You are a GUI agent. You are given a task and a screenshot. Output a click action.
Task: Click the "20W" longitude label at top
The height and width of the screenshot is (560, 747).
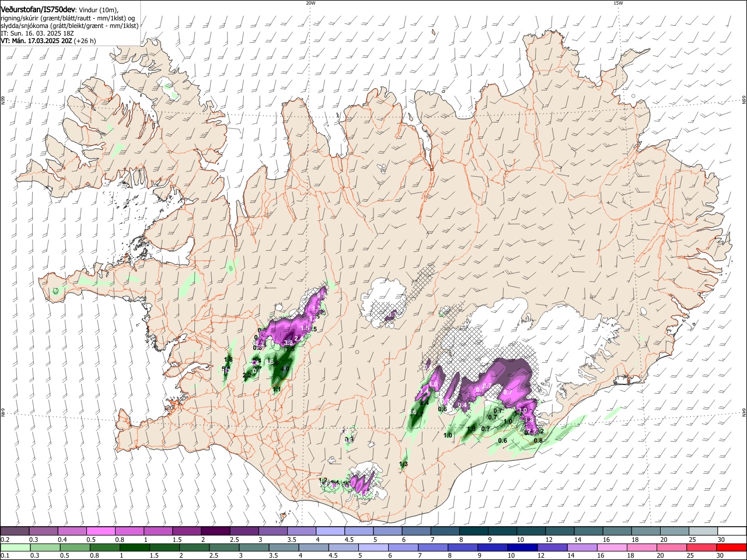[310, 3]
